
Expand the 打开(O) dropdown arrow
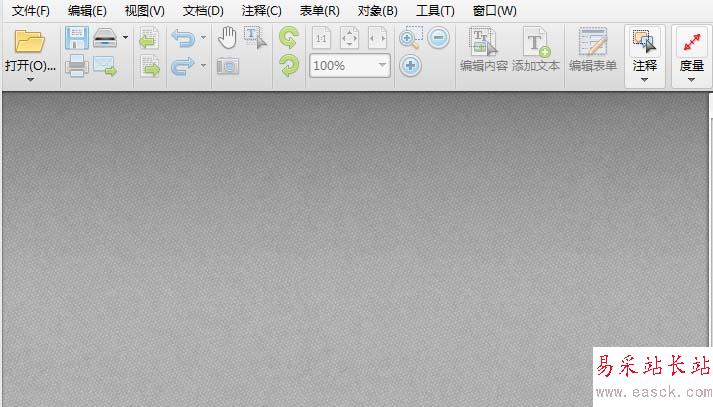click(x=30, y=80)
